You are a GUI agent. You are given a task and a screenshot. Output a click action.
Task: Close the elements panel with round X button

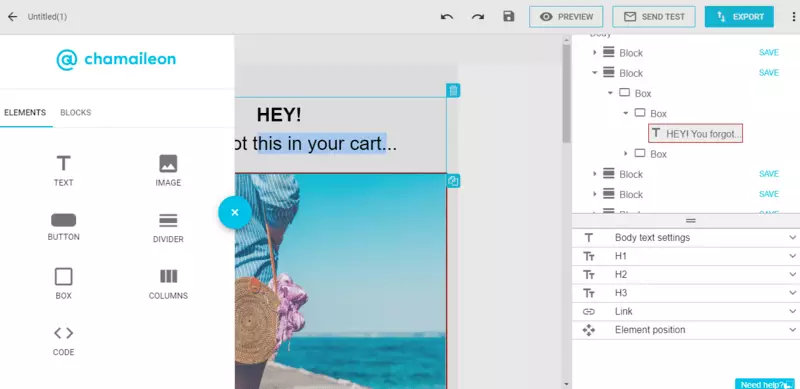[235, 212]
